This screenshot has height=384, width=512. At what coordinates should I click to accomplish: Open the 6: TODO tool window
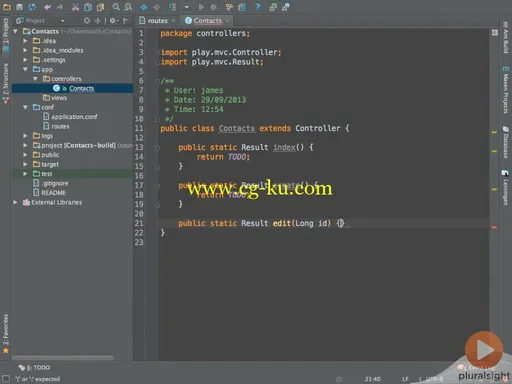[34, 367]
